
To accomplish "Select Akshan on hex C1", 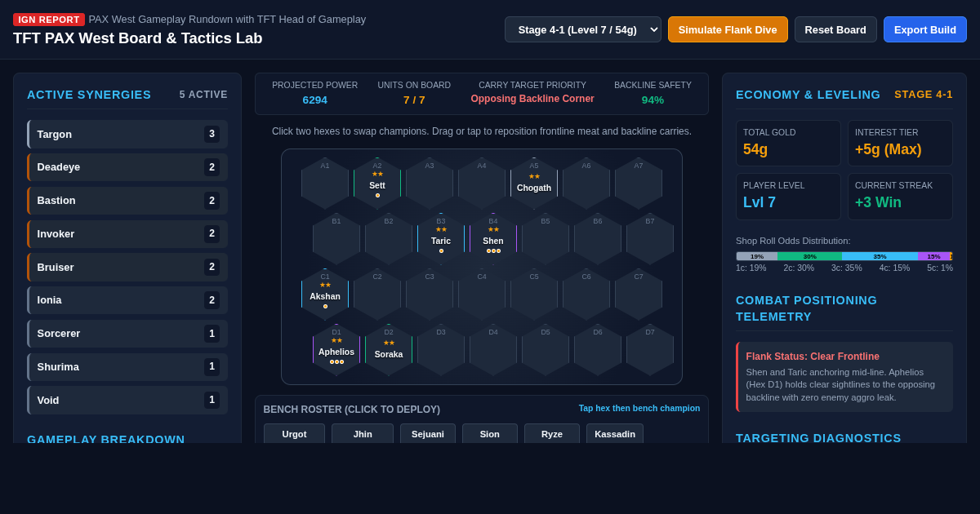I will [325, 295].
